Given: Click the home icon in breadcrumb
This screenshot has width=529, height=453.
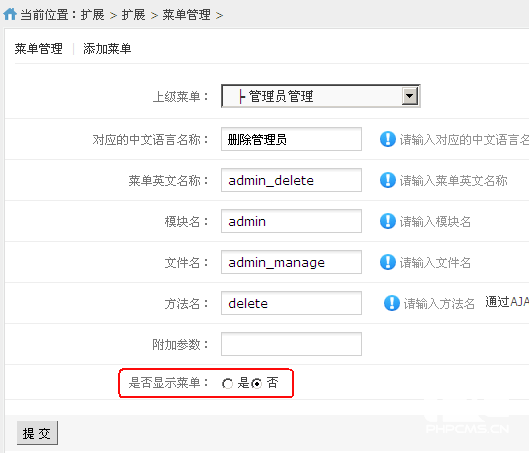Looking at the screenshot, I should [x=10, y=14].
